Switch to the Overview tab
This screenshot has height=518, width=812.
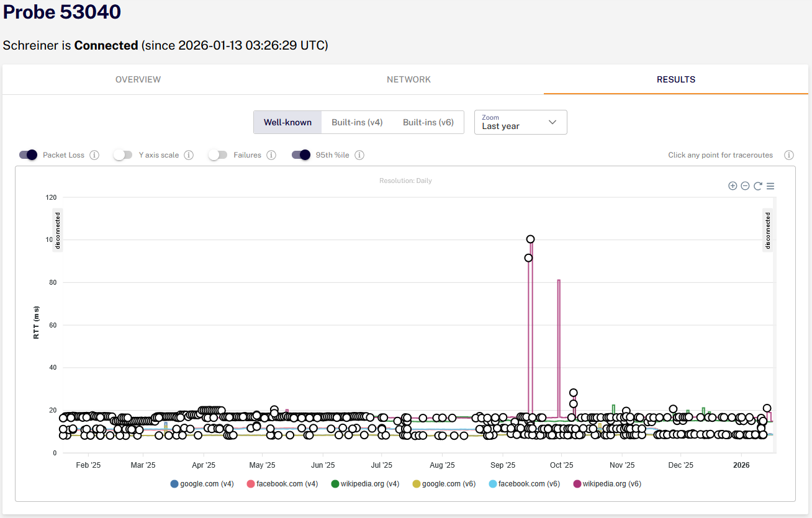click(138, 79)
